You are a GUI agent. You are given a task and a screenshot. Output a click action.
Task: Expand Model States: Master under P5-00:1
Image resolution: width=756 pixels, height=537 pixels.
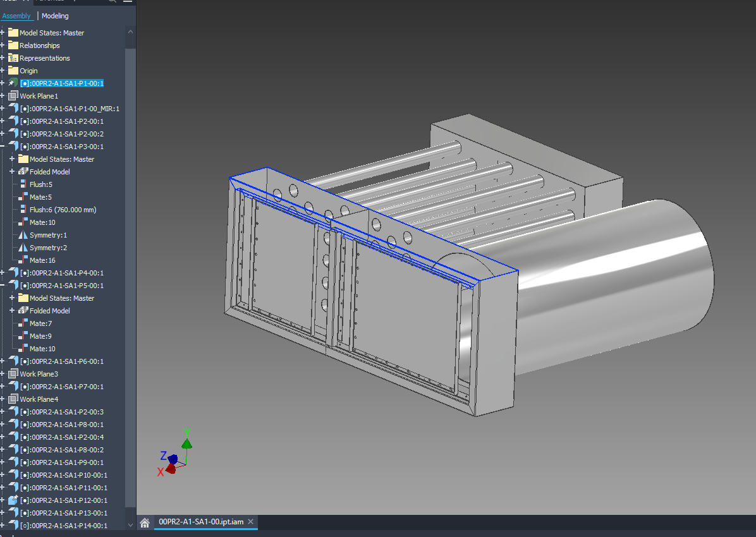pyautogui.click(x=11, y=298)
